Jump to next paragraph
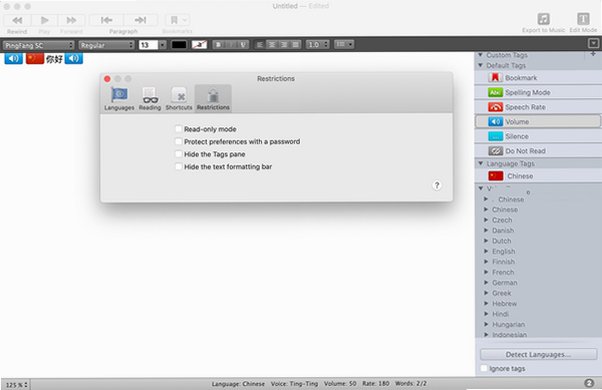This screenshot has width=602, height=390. [141, 20]
